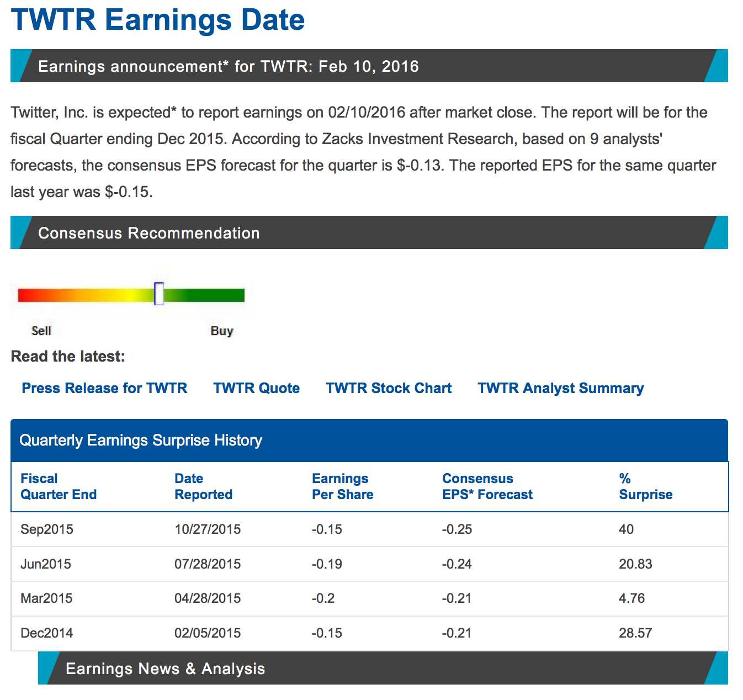The image size is (743, 700).
Task: Click the -0.25 consensus forecast value
Action: (x=457, y=529)
